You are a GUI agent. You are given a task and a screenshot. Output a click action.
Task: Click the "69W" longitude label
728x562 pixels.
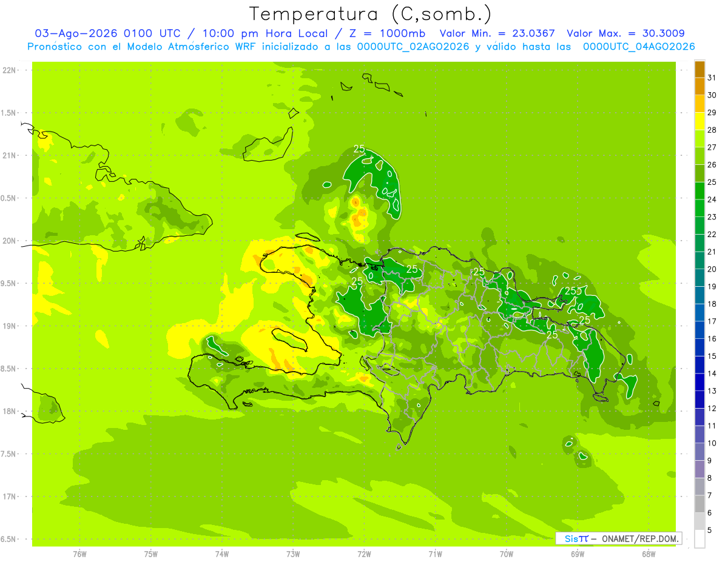[x=578, y=554]
